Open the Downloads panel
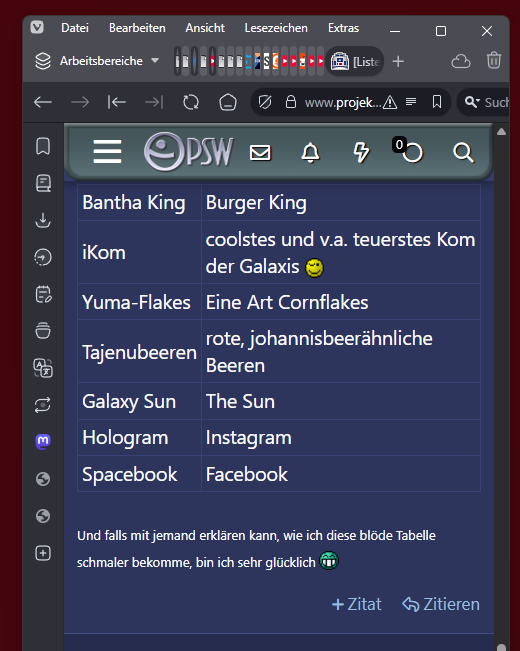520x651 pixels. click(x=43, y=220)
